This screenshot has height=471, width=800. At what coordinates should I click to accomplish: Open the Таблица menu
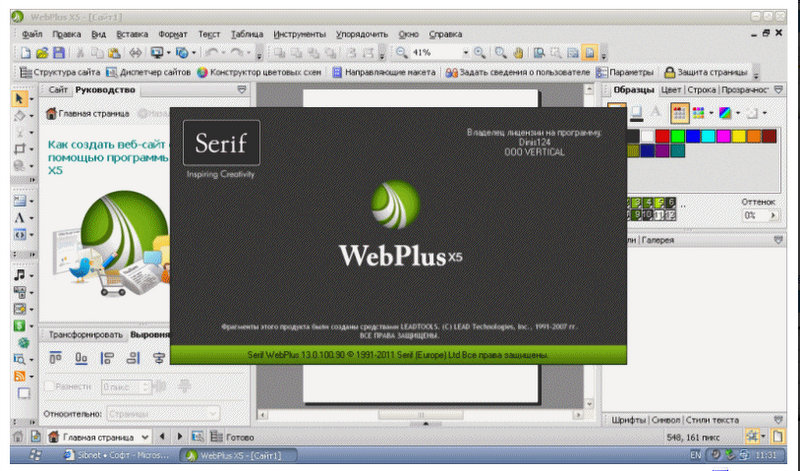[247, 34]
